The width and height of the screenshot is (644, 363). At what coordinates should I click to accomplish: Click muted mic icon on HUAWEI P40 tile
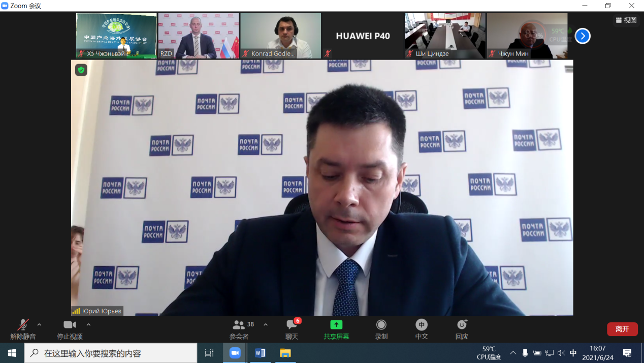(x=328, y=53)
